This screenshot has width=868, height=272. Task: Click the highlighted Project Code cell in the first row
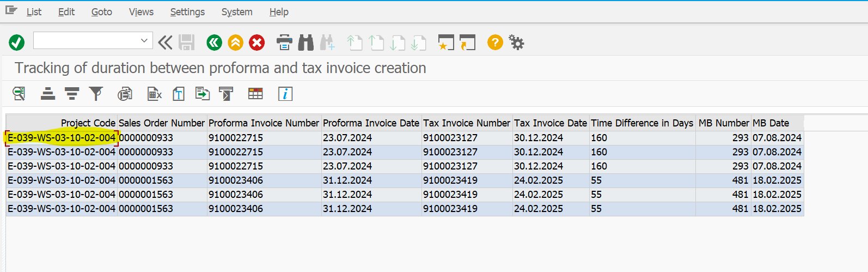(x=62, y=138)
